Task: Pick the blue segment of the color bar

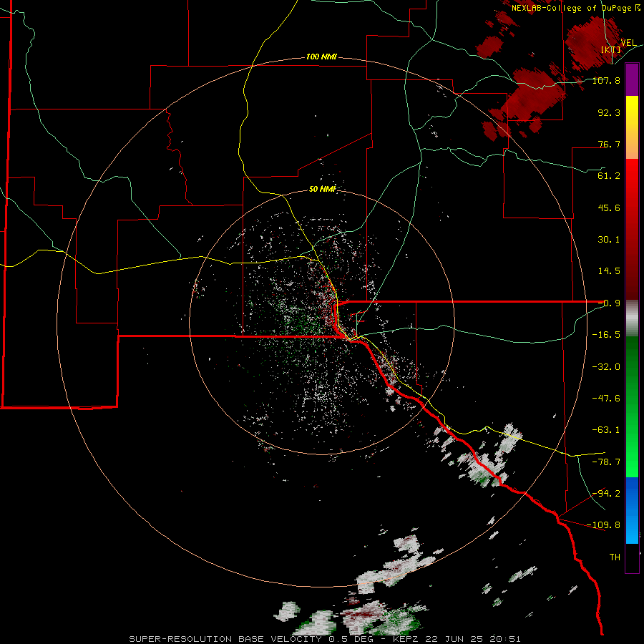Action: (x=632, y=510)
